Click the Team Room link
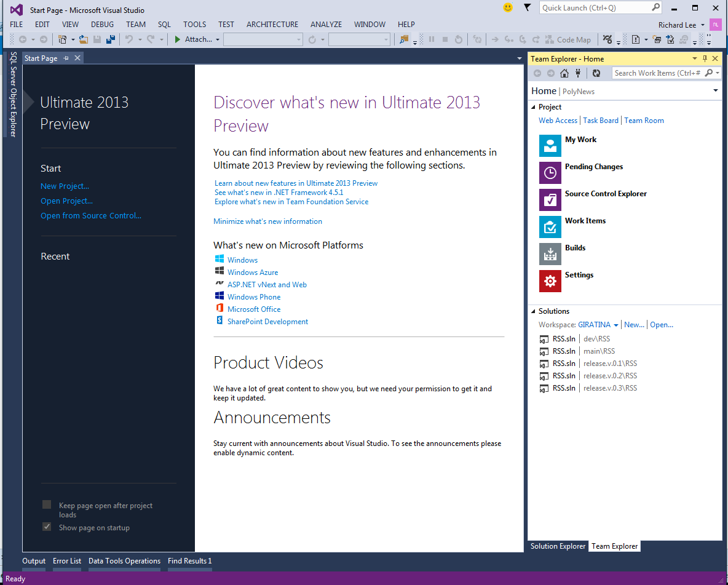 click(x=644, y=121)
